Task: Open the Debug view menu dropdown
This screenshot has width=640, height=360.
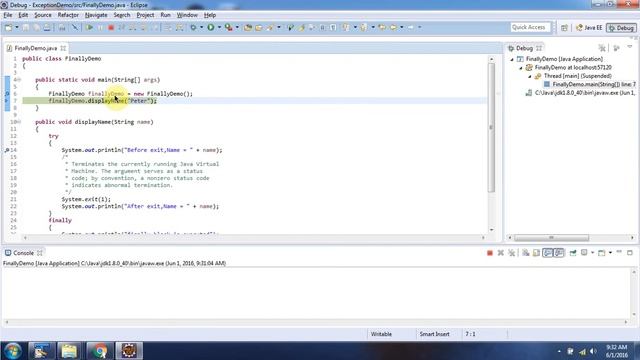Action: [x=630, y=47]
